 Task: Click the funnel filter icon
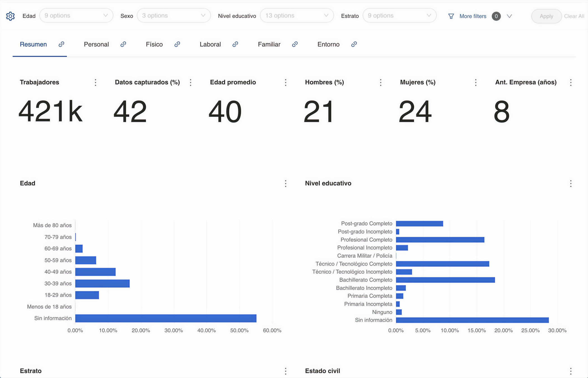[x=451, y=16]
